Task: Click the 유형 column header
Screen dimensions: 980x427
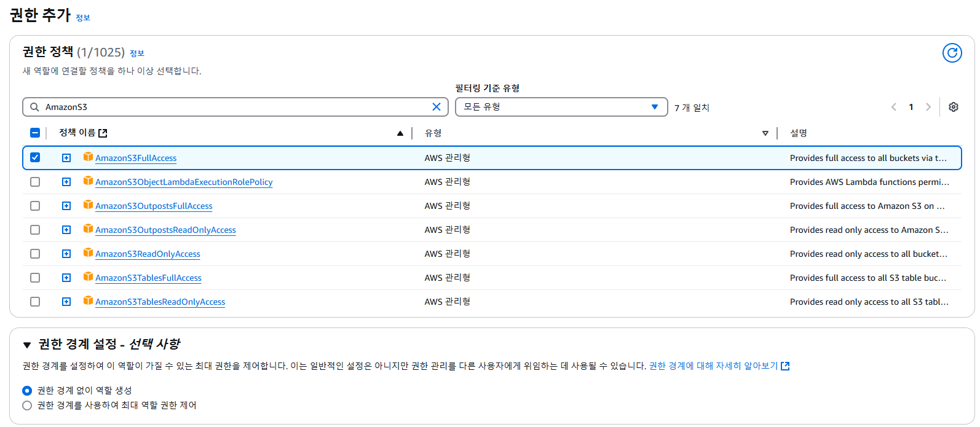Action: point(433,133)
